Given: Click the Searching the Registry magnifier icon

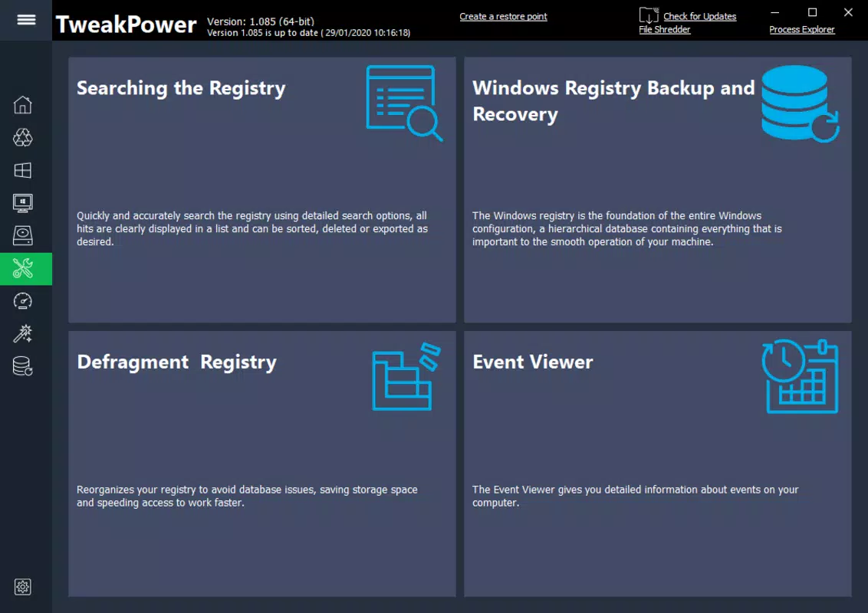Looking at the screenshot, I should point(404,103).
